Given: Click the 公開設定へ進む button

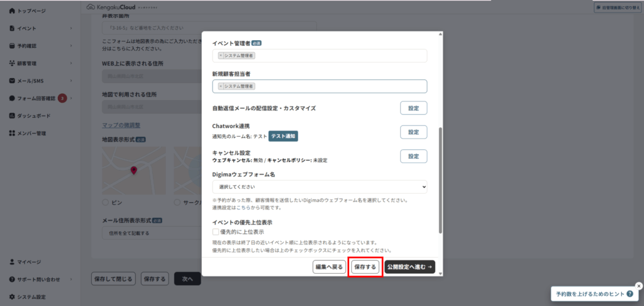Looking at the screenshot, I should (409, 267).
